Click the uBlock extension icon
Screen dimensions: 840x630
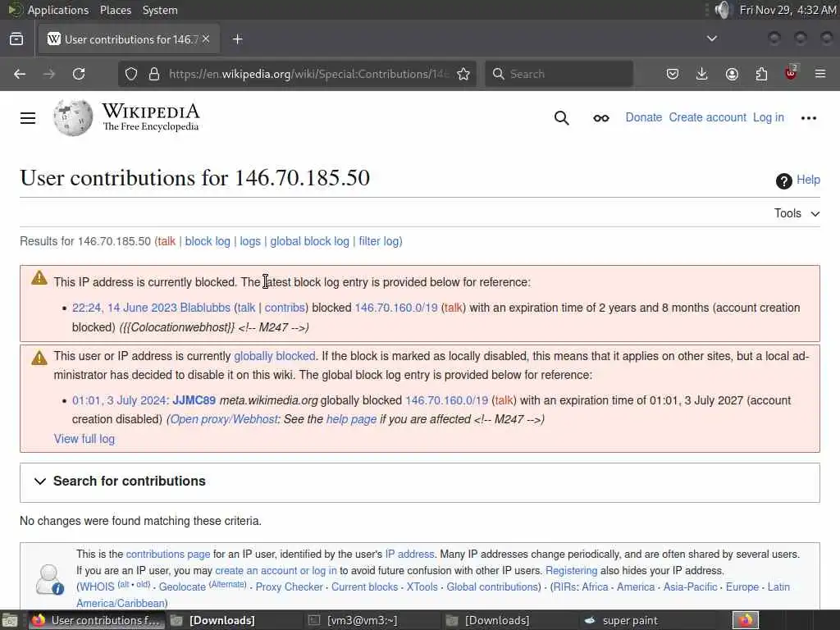click(791, 73)
